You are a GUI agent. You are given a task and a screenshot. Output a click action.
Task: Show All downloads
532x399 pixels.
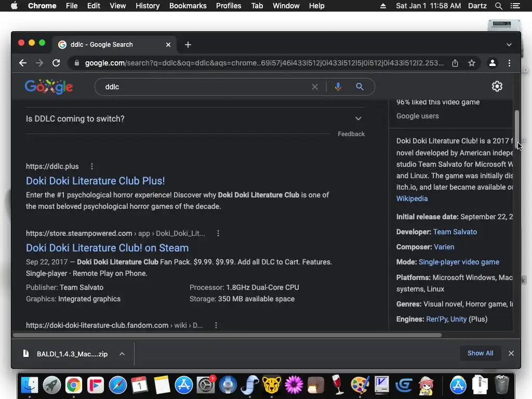(x=480, y=353)
